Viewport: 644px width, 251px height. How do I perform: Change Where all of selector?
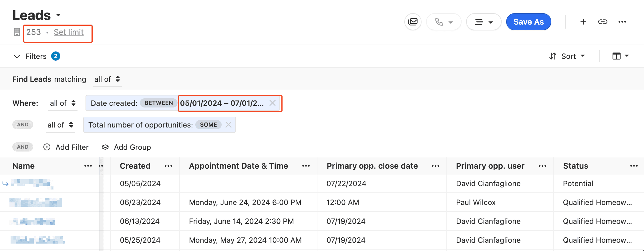pyautogui.click(x=63, y=103)
